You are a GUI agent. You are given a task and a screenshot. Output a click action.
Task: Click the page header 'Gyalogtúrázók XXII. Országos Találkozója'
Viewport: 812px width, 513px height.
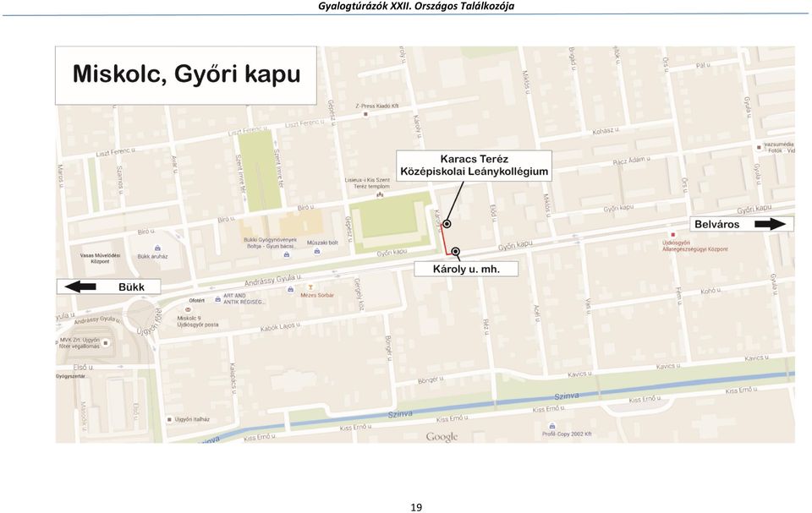click(x=416, y=6)
